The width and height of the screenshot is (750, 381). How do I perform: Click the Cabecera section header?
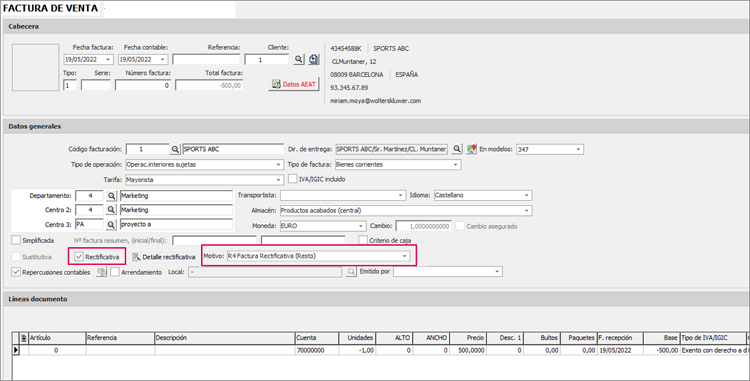(x=375, y=26)
